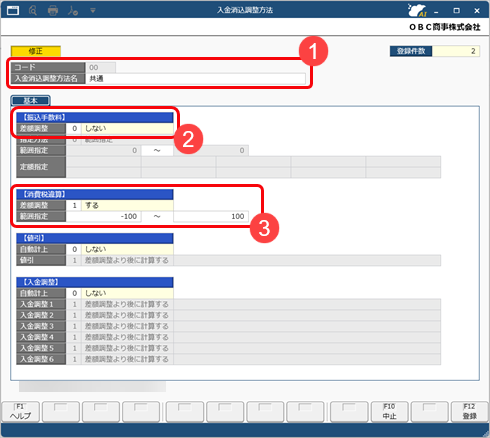Image resolution: width=490 pixels, height=438 pixels.
Task: Click the 【入金調整】 section header
Action: pos(95,282)
